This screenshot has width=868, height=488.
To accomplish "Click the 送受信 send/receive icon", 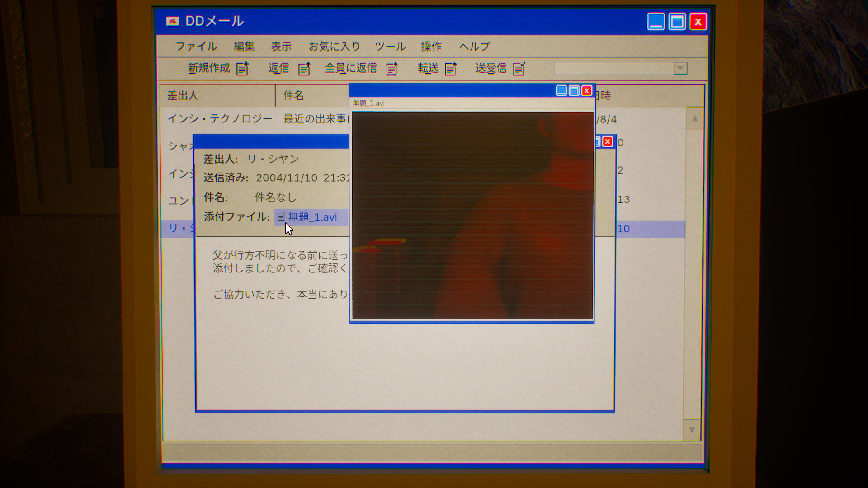I will 519,69.
